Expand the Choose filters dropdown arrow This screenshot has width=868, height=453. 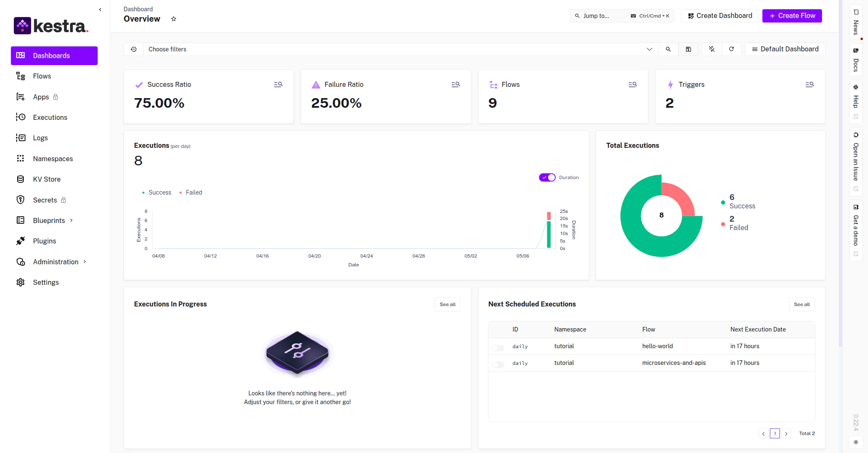click(x=649, y=49)
